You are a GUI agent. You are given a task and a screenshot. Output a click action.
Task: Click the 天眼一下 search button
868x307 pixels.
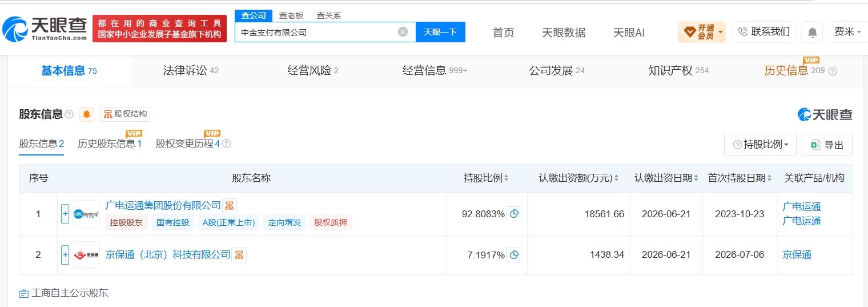[440, 32]
